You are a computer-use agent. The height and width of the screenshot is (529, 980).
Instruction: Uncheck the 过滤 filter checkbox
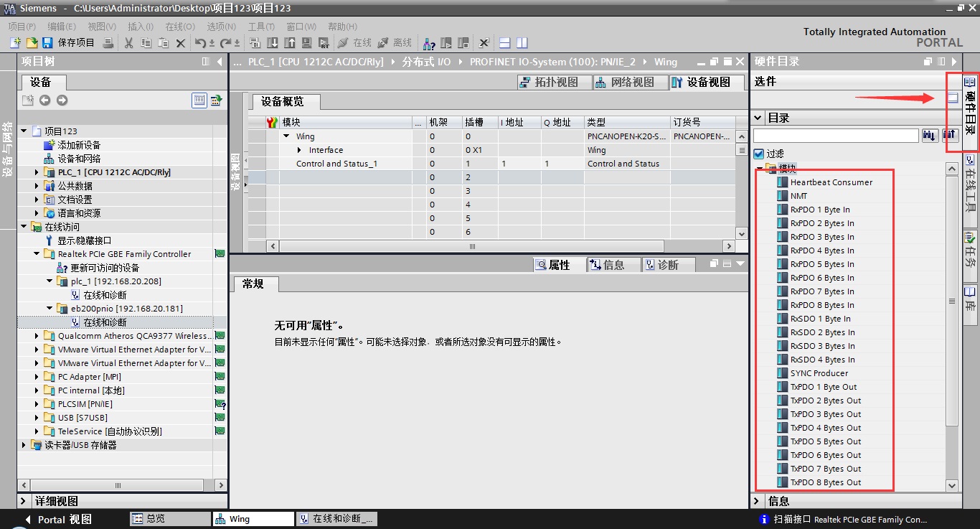759,154
